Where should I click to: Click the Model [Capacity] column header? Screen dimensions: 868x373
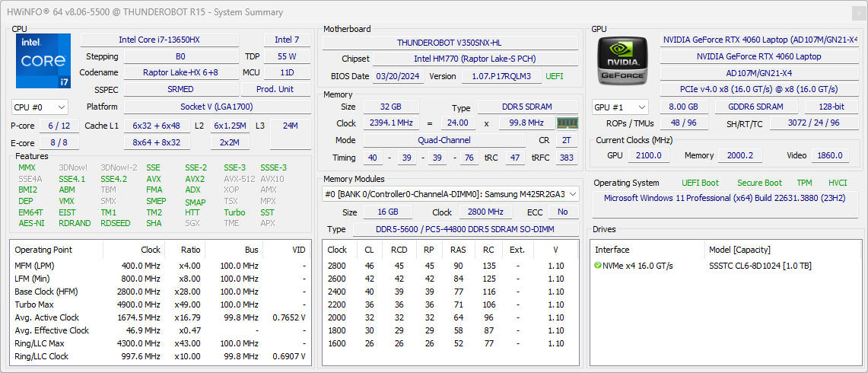click(741, 250)
